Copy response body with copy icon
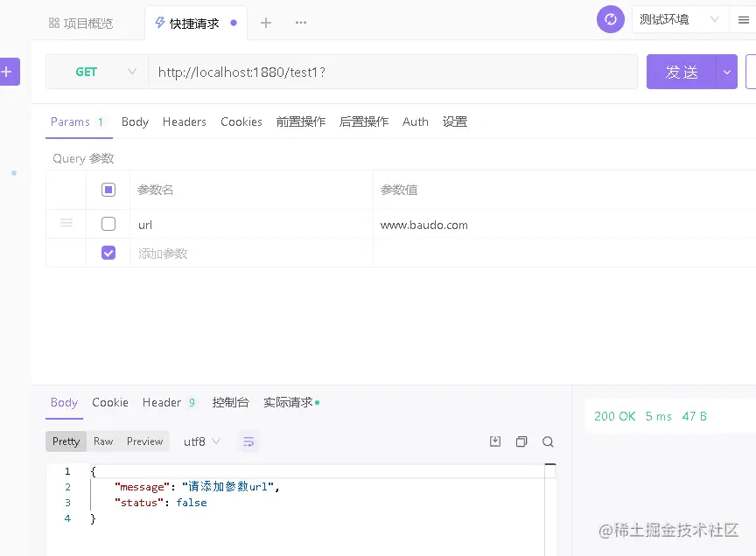Screen dimensions: 756x556 pos(521,441)
